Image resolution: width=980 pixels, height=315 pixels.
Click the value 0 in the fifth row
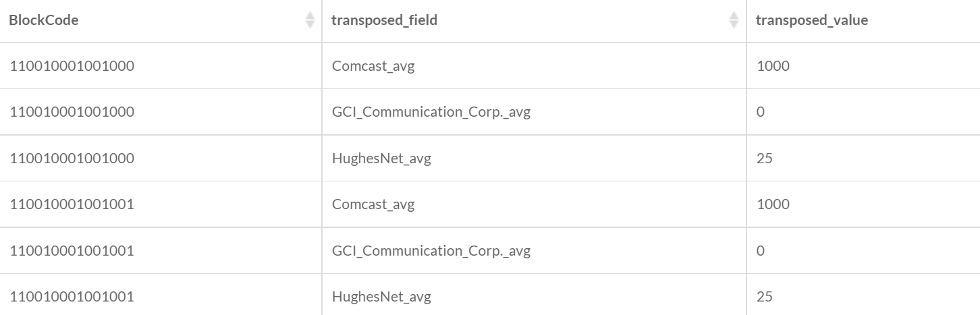[761, 251]
